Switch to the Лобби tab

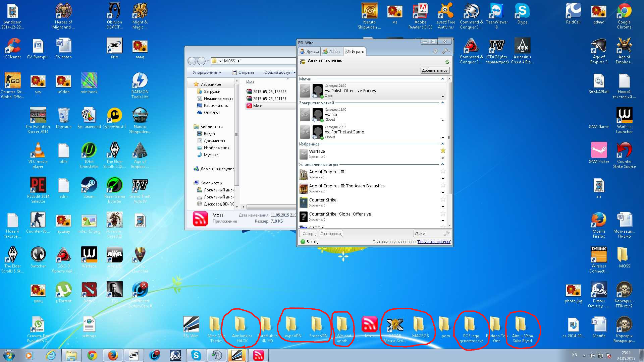tap(331, 52)
